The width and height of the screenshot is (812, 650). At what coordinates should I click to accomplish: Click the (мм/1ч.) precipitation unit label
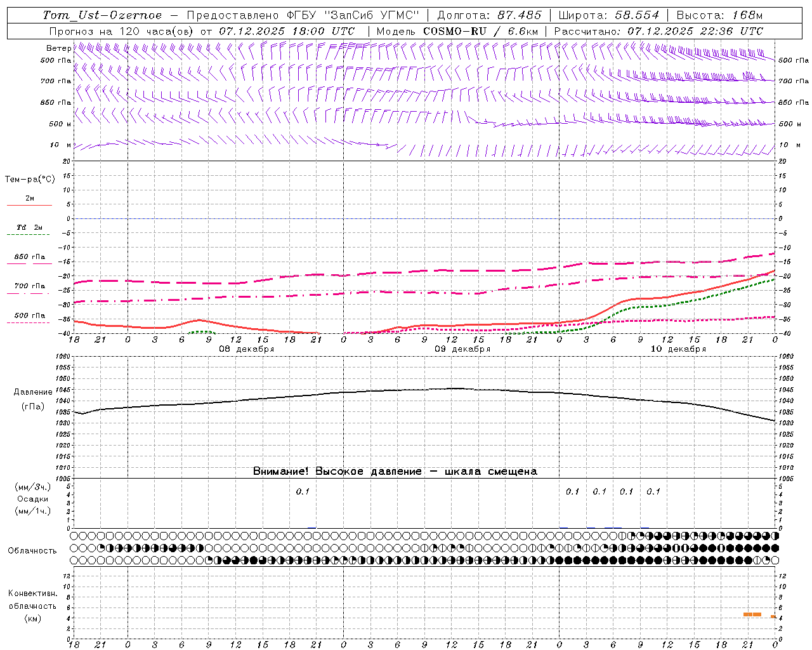point(32,511)
